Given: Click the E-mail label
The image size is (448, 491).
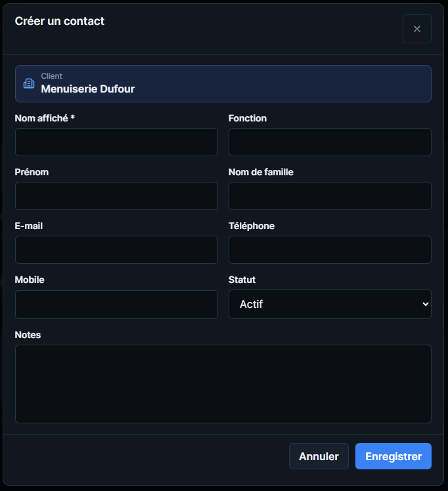Looking at the screenshot, I should [28, 226].
